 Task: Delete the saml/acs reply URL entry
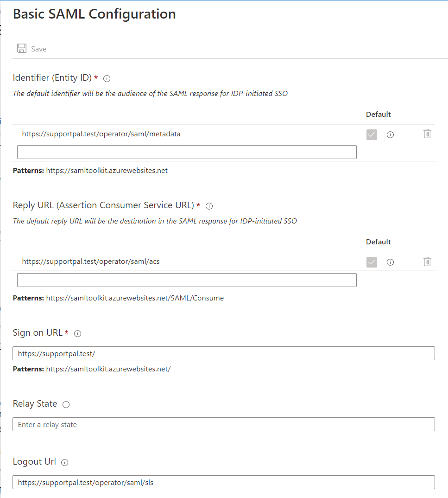(427, 262)
